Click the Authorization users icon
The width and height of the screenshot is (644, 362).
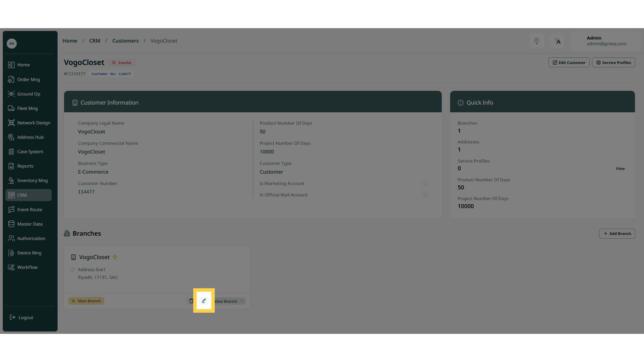(11, 238)
